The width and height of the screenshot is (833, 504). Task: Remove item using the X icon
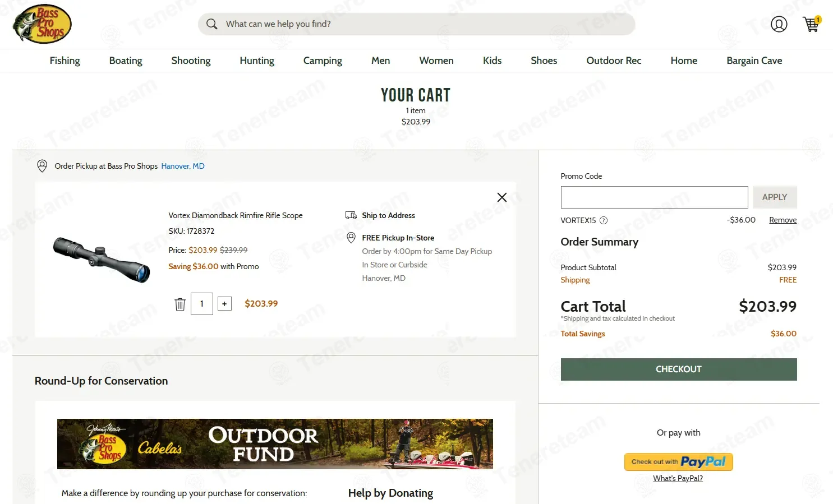tap(501, 197)
